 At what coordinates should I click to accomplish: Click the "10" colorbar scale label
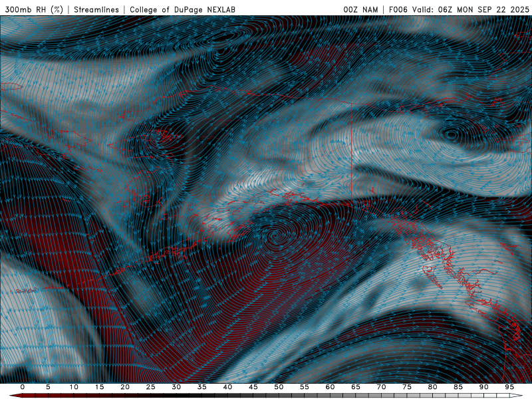[74, 387]
